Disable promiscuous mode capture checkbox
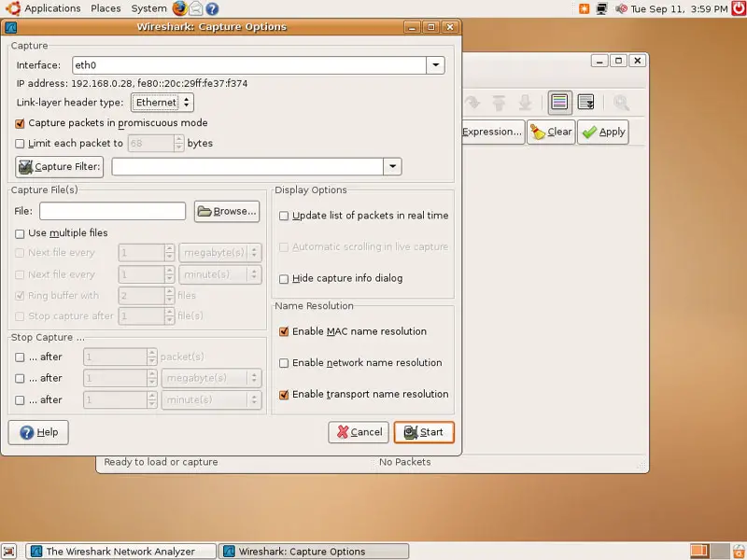Screen dimensions: 747x560 pyautogui.click(x=20, y=123)
